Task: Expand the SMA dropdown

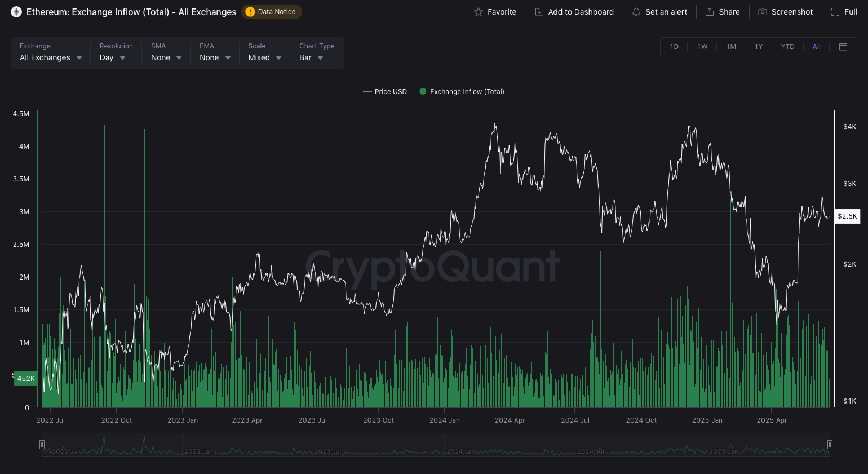Action: (x=166, y=52)
